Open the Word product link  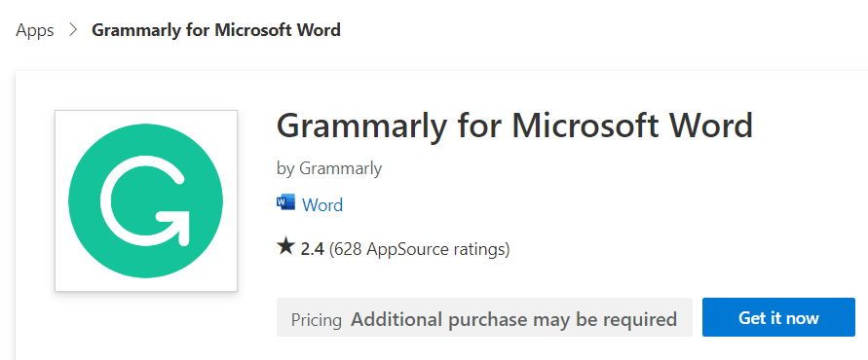pyautogui.click(x=322, y=205)
